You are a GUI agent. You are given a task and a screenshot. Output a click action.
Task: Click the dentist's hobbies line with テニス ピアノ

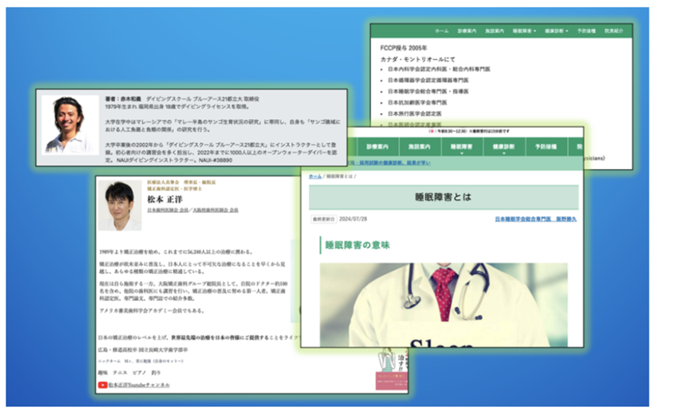129,373
